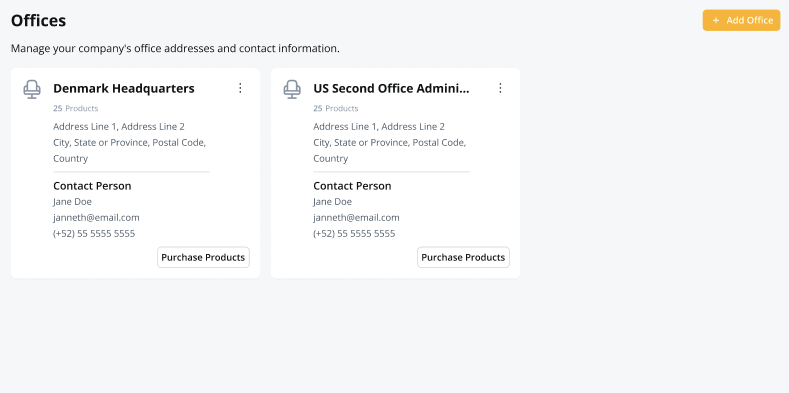789x393 pixels.
Task: Purchase Products for US Second Office
Action: pos(463,257)
